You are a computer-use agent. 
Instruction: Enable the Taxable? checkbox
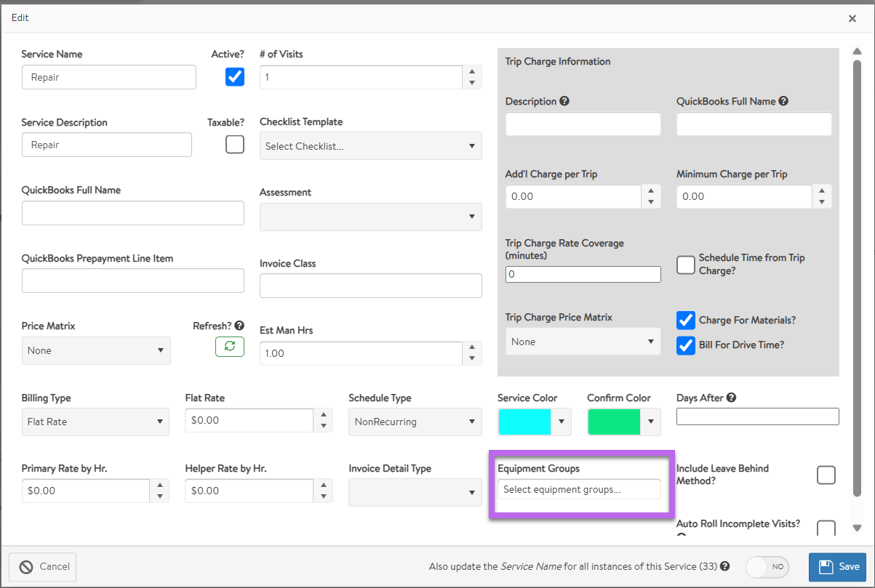pos(235,145)
